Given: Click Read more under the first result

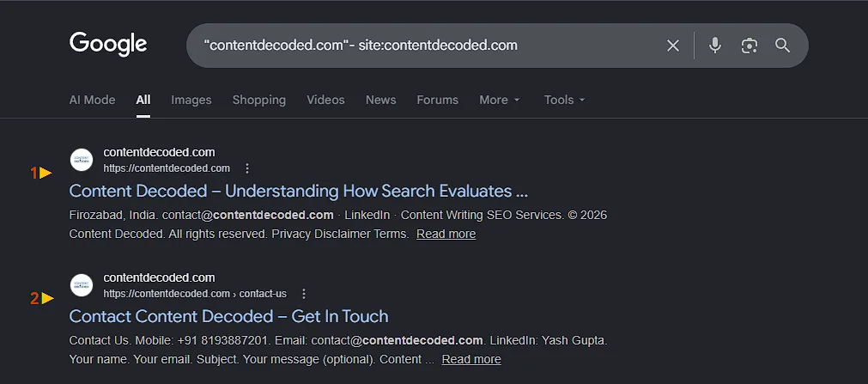Looking at the screenshot, I should coord(446,234).
